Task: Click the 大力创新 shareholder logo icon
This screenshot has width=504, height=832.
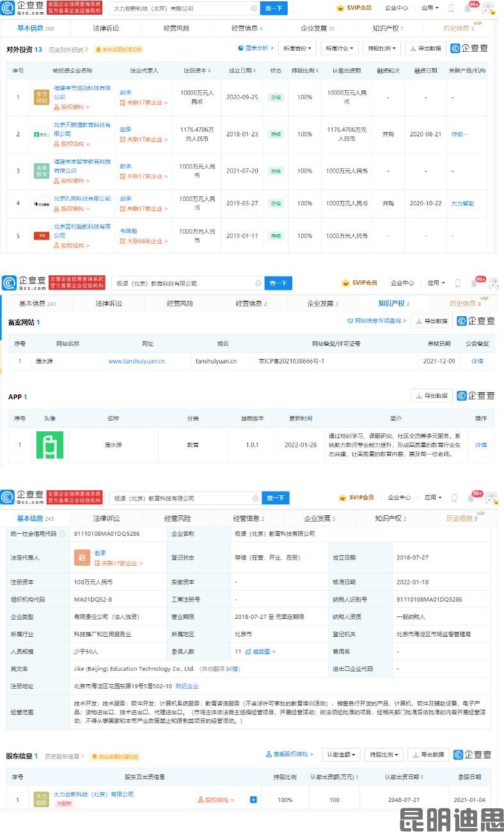Action: pos(41,799)
